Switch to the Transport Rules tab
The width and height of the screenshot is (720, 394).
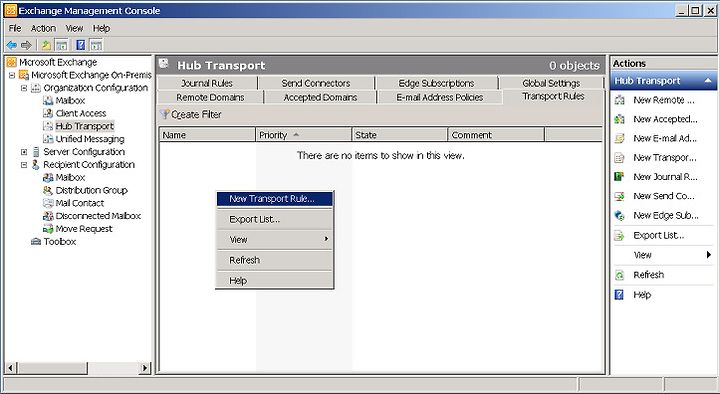(x=553, y=96)
